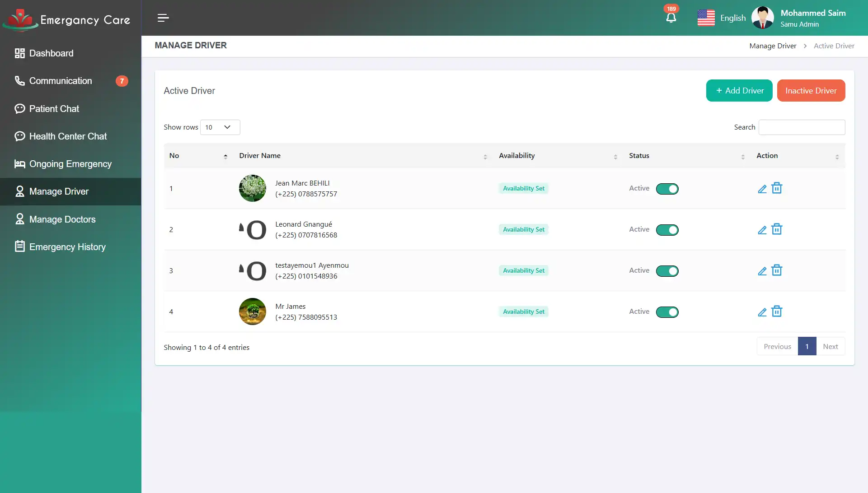Switch off Leonard Gnangué status toggle

coord(667,230)
